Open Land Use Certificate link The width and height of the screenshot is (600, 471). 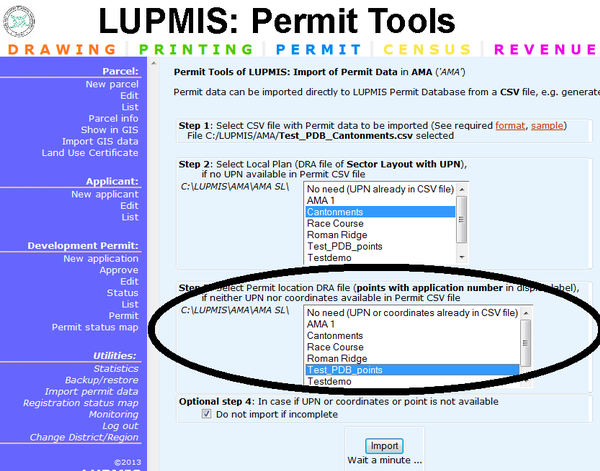[x=90, y=153]
